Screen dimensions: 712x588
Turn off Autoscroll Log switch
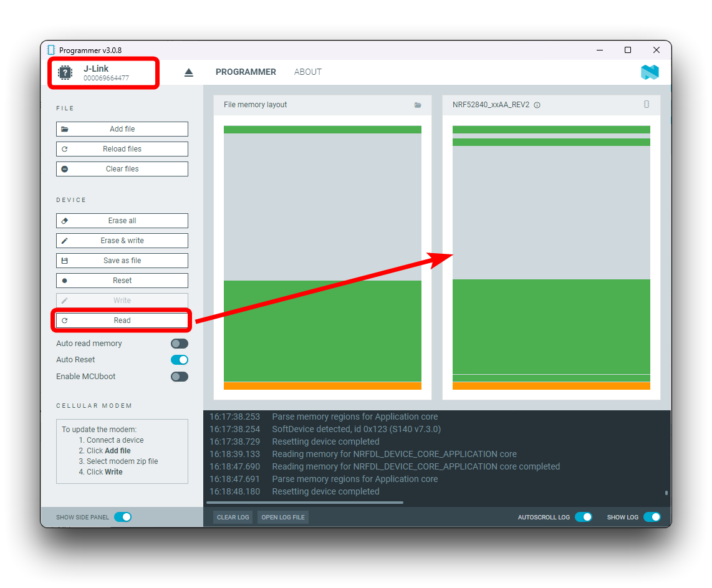584,517
